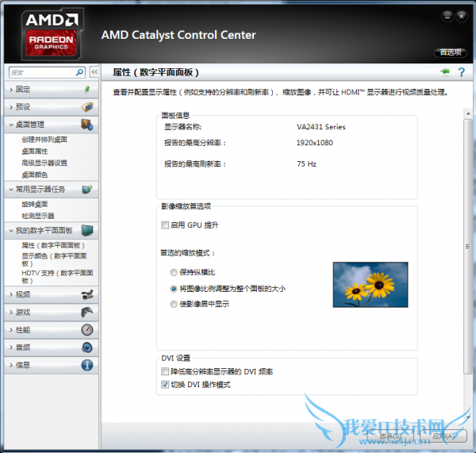Image resolution: width=476 pixels, height=453 pixels.
Task: Open HDTV 支持（数字平面面板）page
Action: pyautogui.click(x=57, y=277)
